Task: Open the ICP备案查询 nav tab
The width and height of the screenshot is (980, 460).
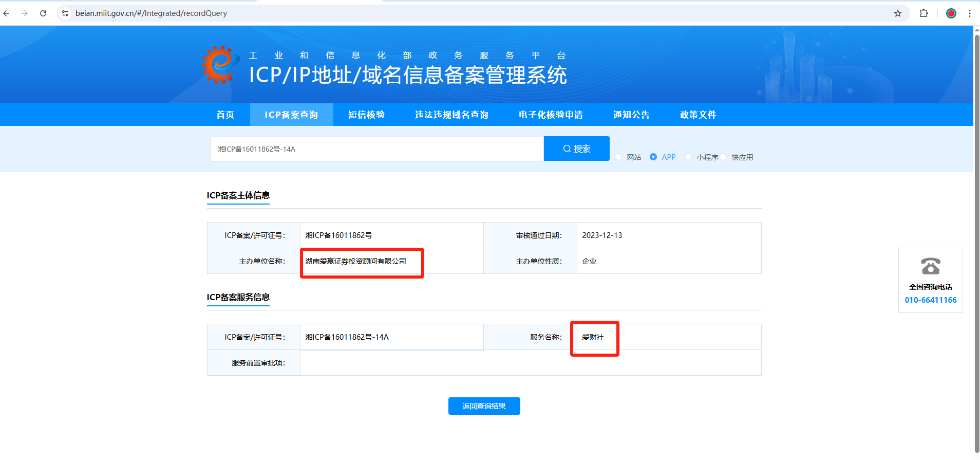Action: [291, 115]
